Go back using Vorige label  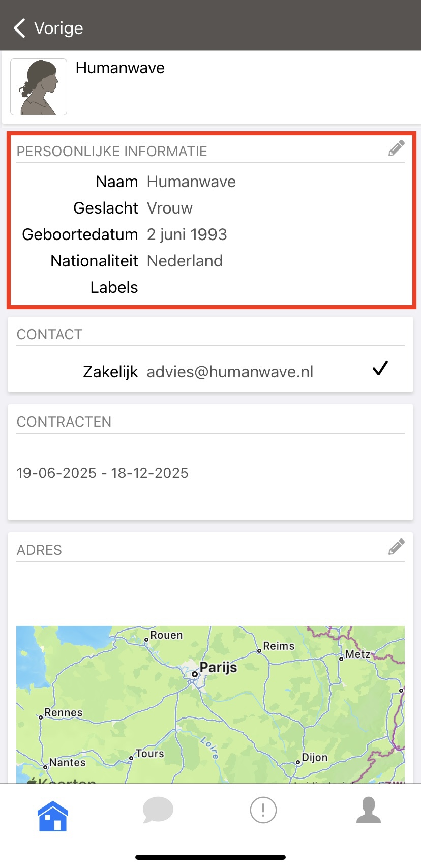click(58, 28)
